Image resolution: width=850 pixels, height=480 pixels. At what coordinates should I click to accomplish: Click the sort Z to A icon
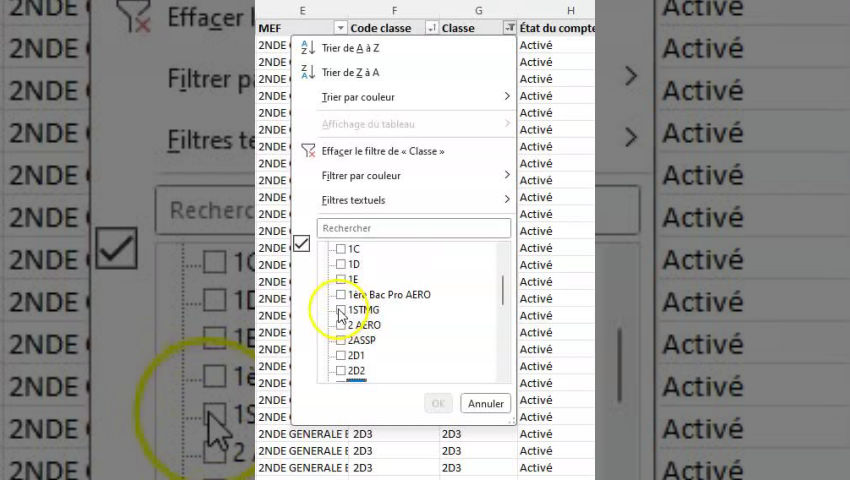click(x=308, y=73)
